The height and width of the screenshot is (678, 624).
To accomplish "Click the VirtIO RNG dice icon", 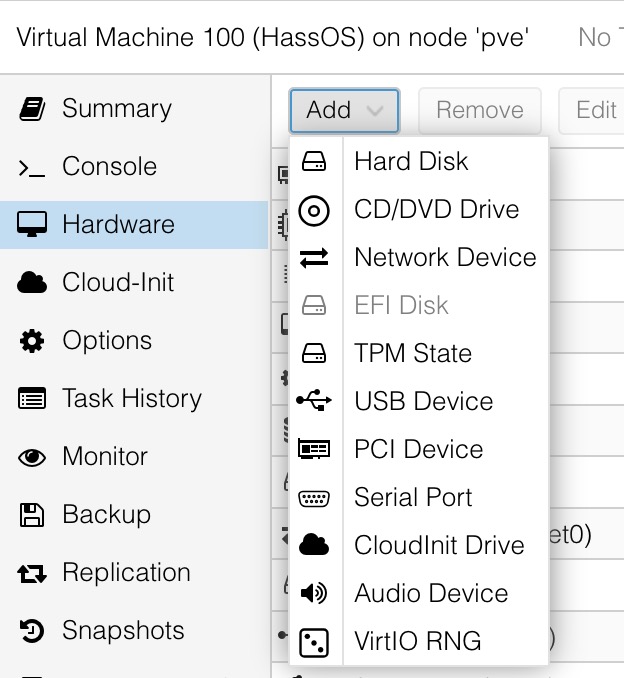I will [314, 643].
